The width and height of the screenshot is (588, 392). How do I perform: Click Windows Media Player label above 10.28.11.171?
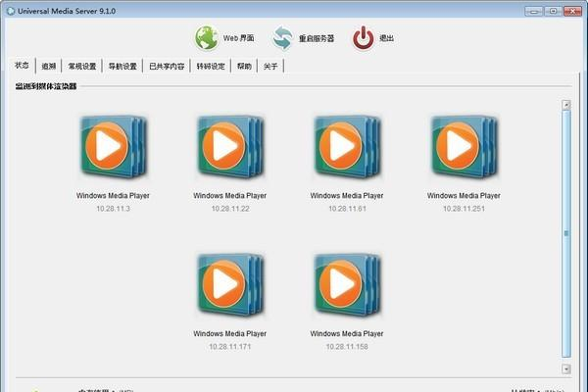pyautogui.click(x=230, y=333)
